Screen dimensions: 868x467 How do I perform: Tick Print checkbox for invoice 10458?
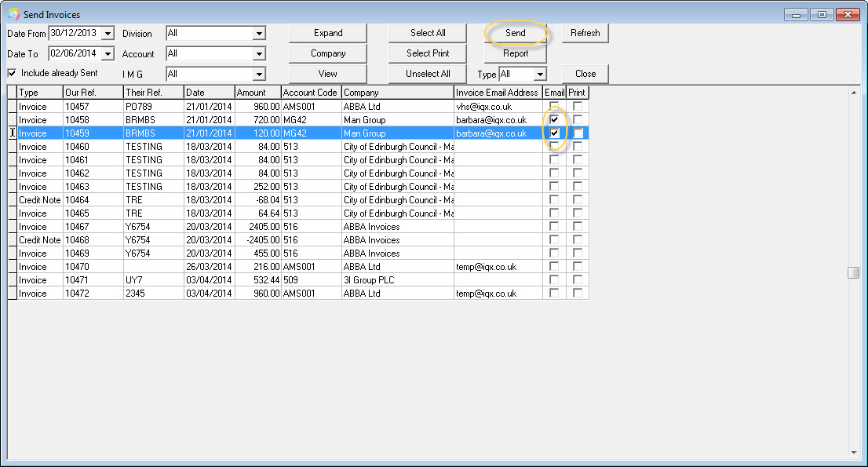point(578,119)
